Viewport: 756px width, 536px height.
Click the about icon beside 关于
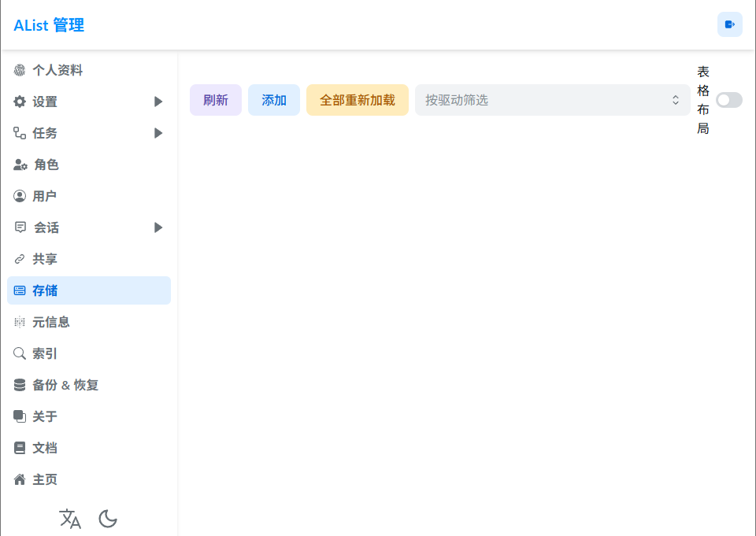(x=19, y=416)
